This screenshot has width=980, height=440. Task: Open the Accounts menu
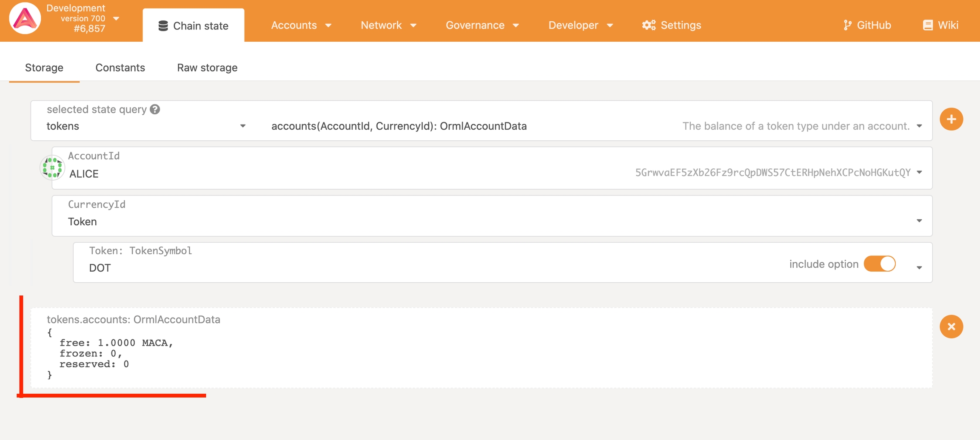(x=301, y=25)
